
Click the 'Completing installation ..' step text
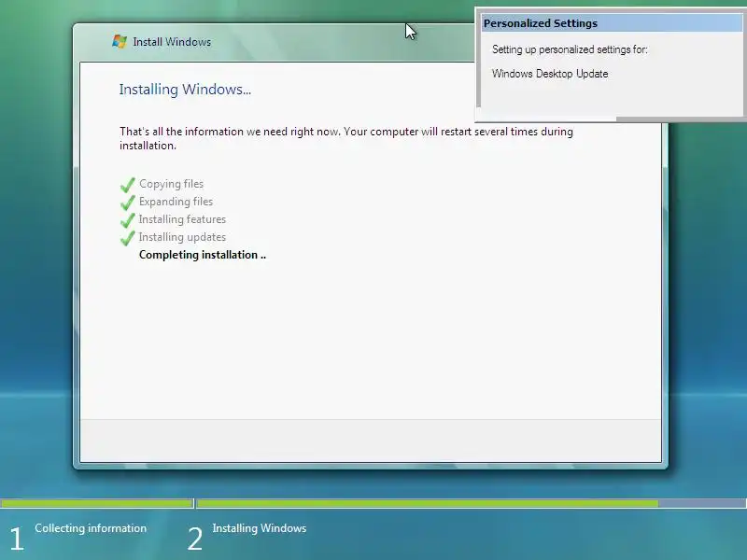[203, 255]
